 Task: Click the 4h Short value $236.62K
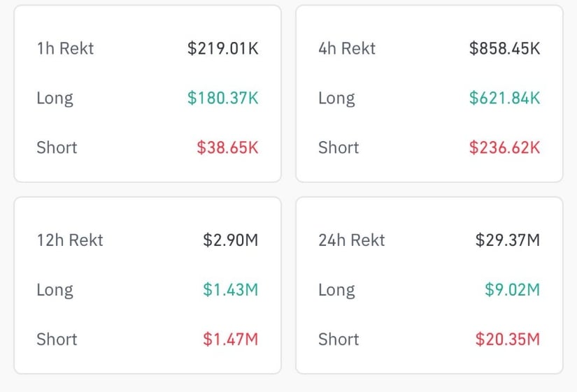point(504,147)
